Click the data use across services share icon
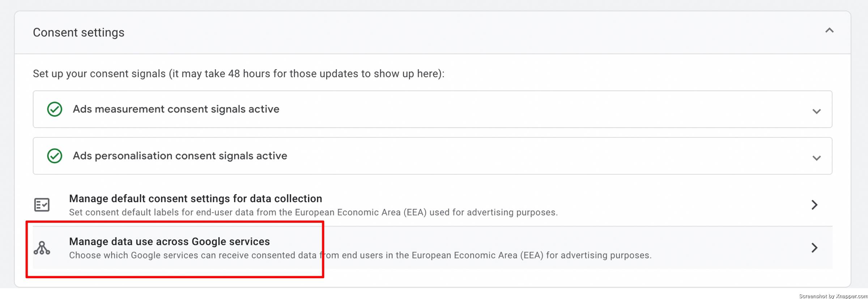 [42, 248]
